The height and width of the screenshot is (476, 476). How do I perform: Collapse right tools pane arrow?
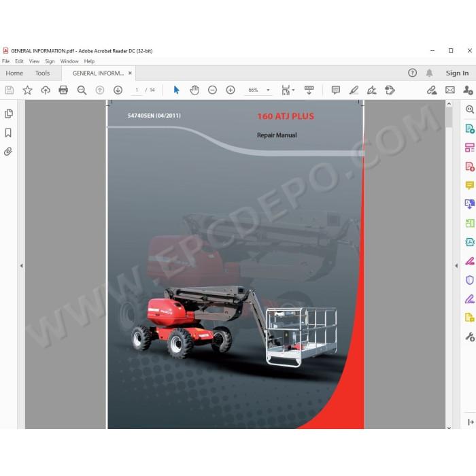pyautogui.click(x=456, y=266)
